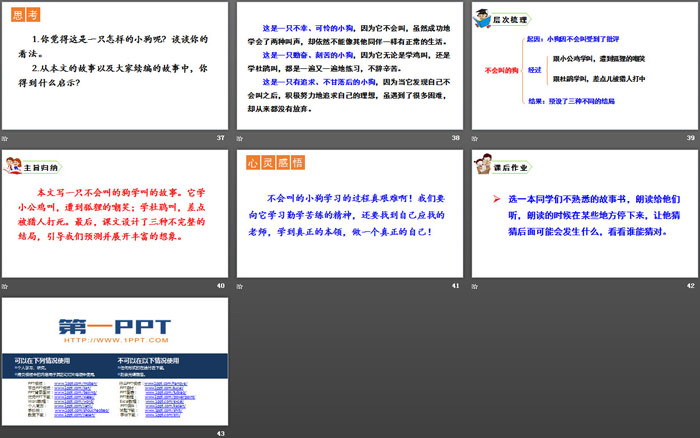Select slide 42 课后作业
The image size is (700, 438).
click(x=584, y=213)
